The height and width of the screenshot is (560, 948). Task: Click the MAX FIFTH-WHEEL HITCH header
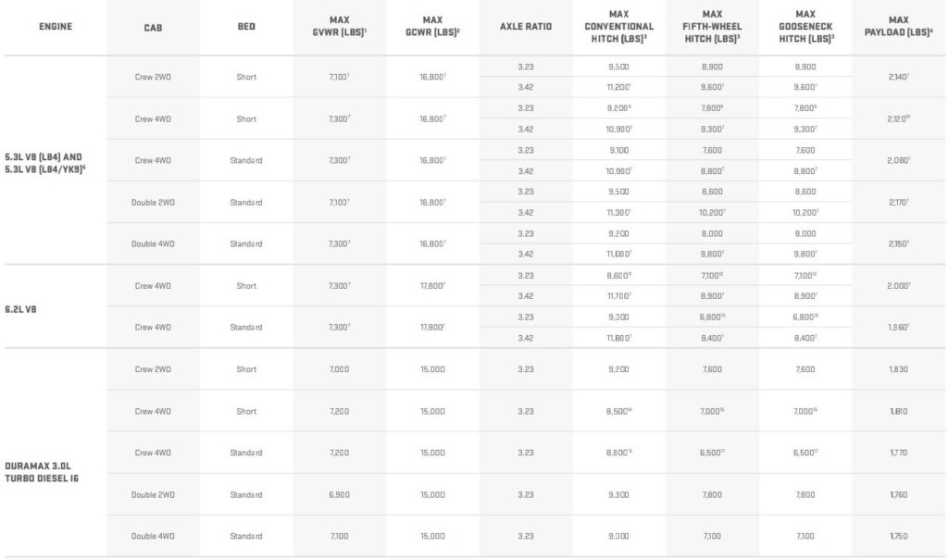712,26
